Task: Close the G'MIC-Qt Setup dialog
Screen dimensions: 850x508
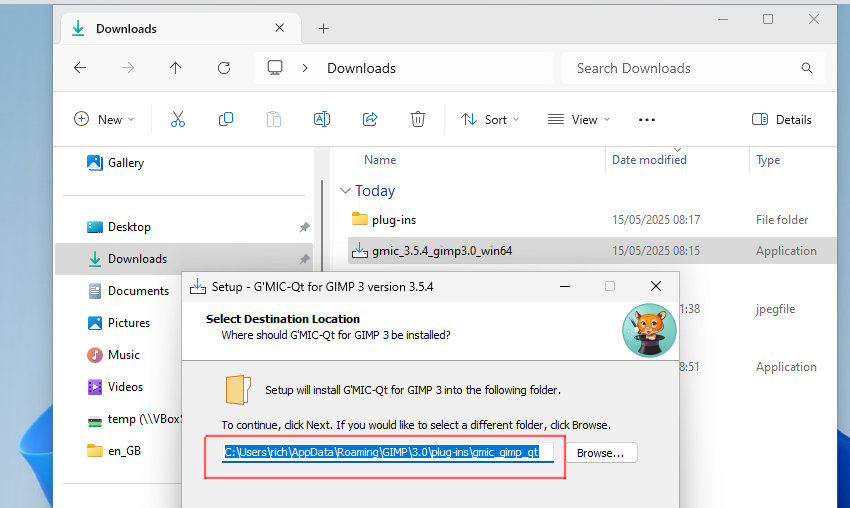Action: pos(656,286)
